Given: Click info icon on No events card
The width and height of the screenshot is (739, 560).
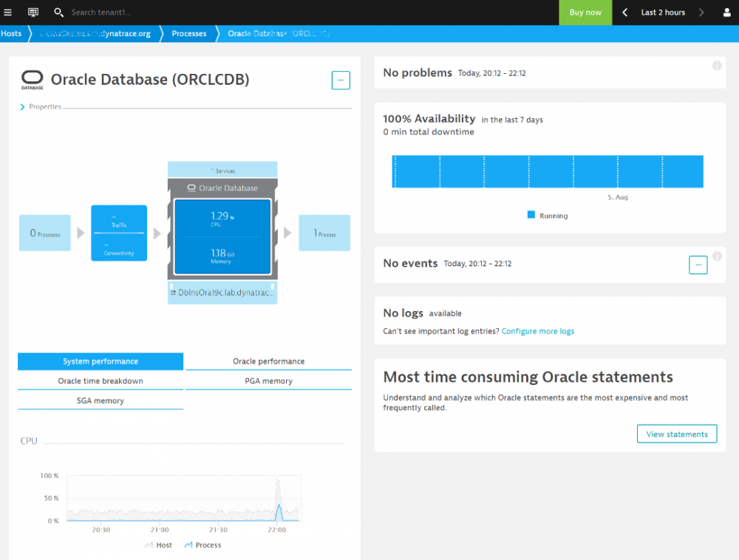Looking at the screenshot, I should pos(717,256).
